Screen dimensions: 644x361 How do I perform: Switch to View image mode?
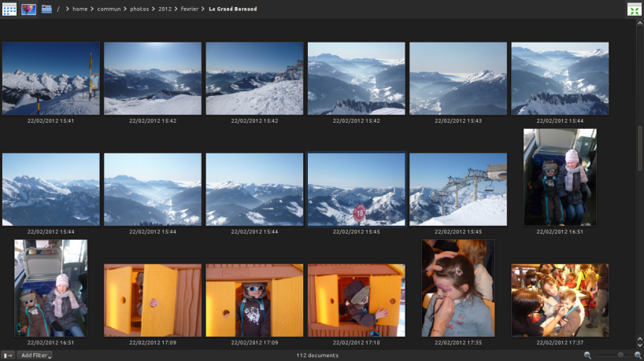pyautogui.click(x=28, y=9)
